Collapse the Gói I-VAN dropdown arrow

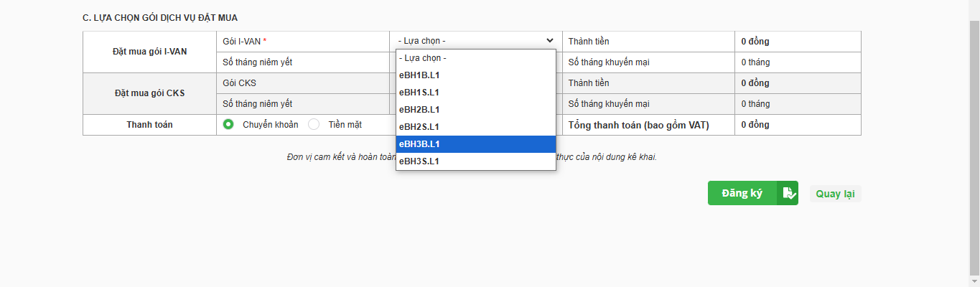click(550, 41)
